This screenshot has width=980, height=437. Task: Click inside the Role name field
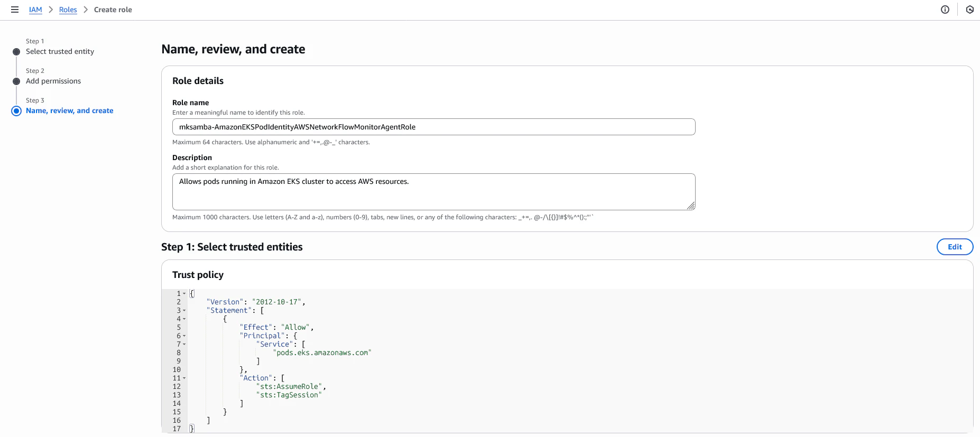[x=433, y=127]
